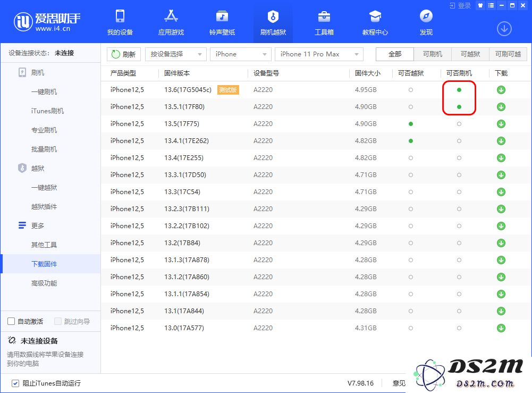Image resolution: width=532 pixels, height=393 pixels.
Task: Open the iPhone device type dropdown
Action: point(241,54)
